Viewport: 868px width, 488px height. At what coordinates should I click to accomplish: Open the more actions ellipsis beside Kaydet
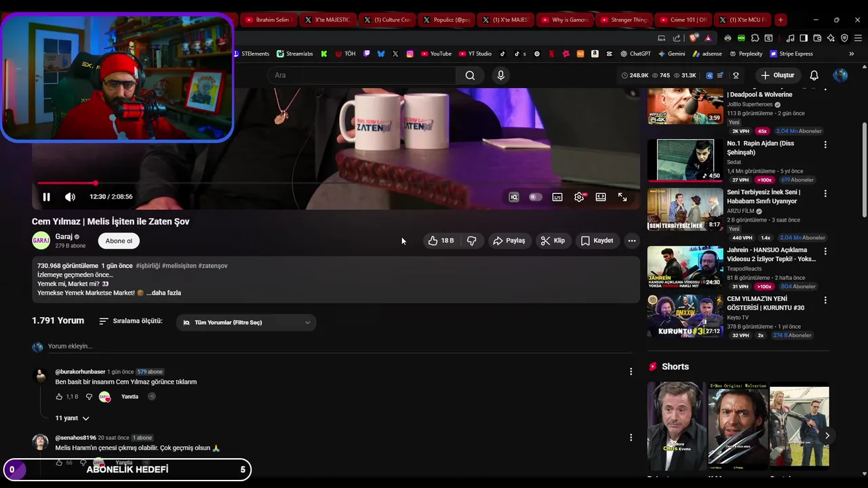point(632,241)
